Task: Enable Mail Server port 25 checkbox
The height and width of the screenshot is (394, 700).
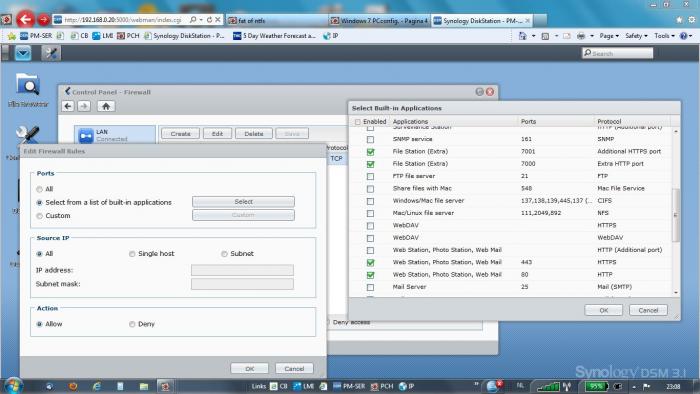Action: [x=371, y=287]
